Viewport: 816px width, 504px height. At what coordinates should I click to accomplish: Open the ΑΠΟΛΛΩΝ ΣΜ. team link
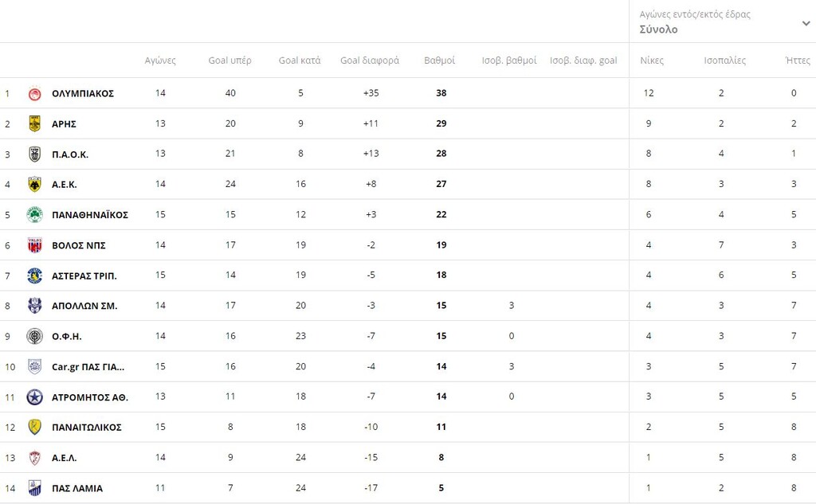click(84, 307)
